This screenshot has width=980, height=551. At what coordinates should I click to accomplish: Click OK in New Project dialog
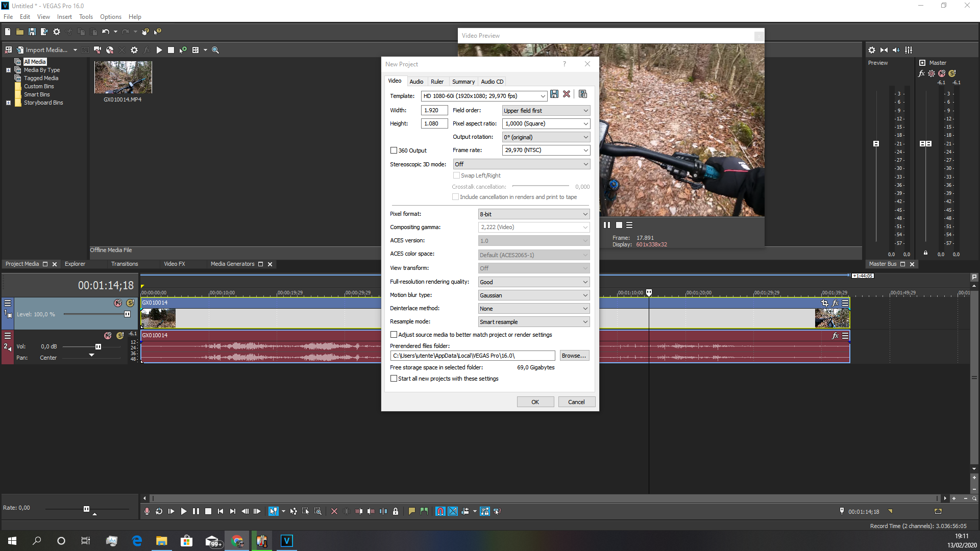click(535, 402)
